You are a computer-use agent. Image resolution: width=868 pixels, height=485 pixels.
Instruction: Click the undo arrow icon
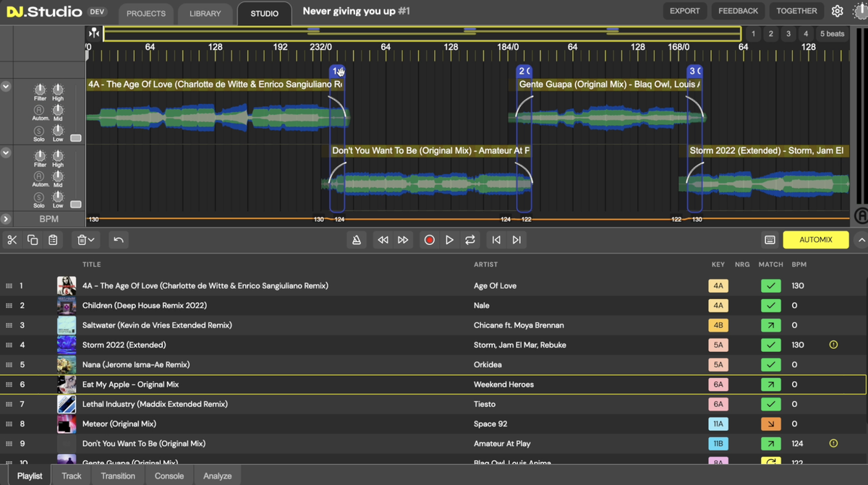point(119,240)
